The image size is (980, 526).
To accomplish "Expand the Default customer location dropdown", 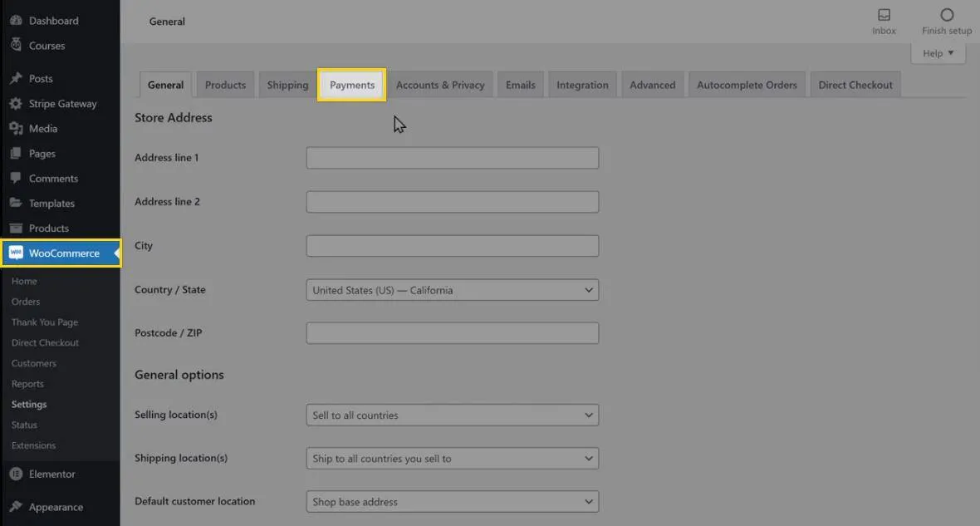I will tap(452, 502).
